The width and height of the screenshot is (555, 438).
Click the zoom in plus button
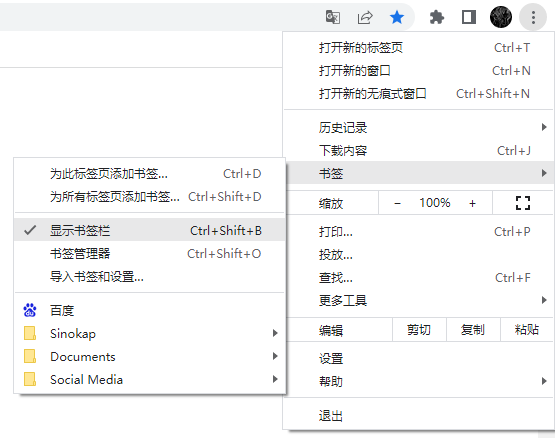(x=472, y=203)
